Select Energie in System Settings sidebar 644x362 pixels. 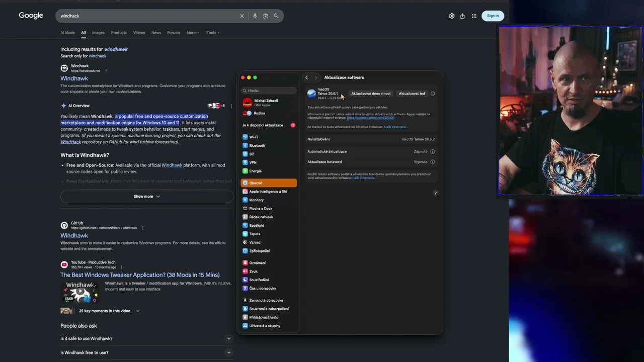pos(269,171)
